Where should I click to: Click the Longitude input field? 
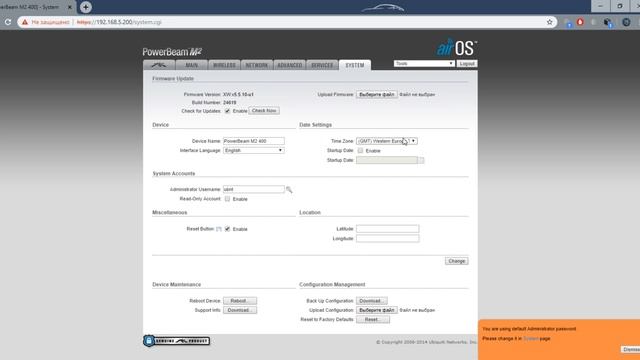click(387, 238)
